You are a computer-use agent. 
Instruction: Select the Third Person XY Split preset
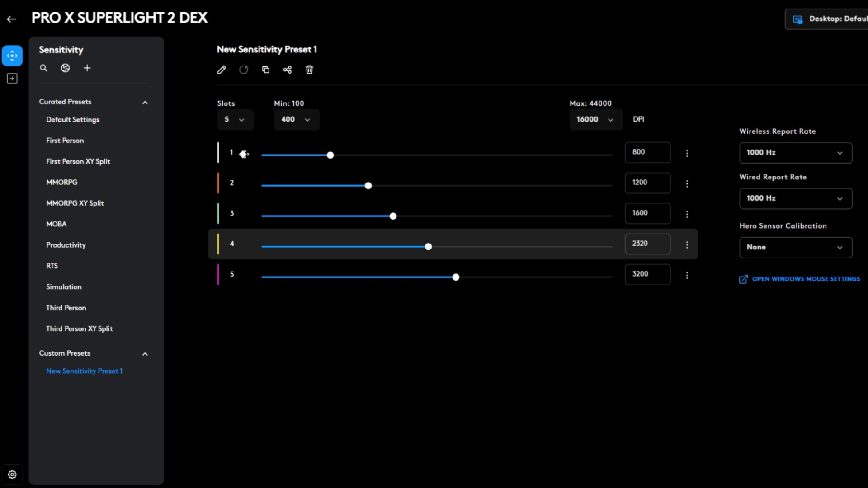79,328
